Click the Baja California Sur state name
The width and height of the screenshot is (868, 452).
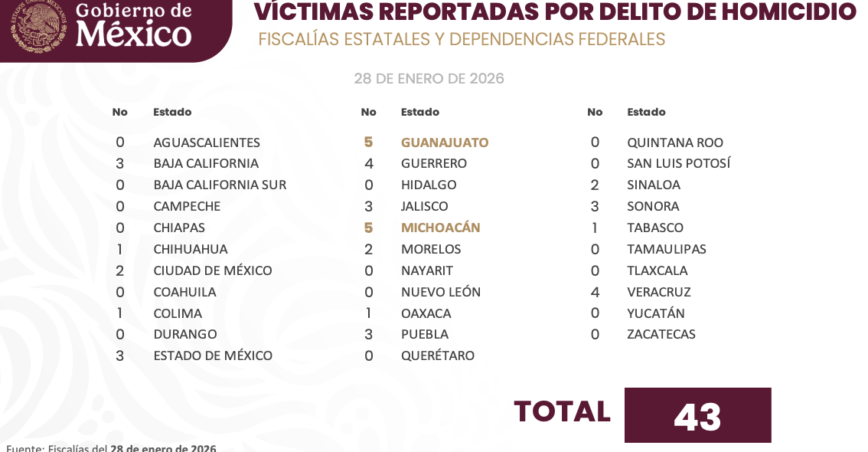click(219, 185)
